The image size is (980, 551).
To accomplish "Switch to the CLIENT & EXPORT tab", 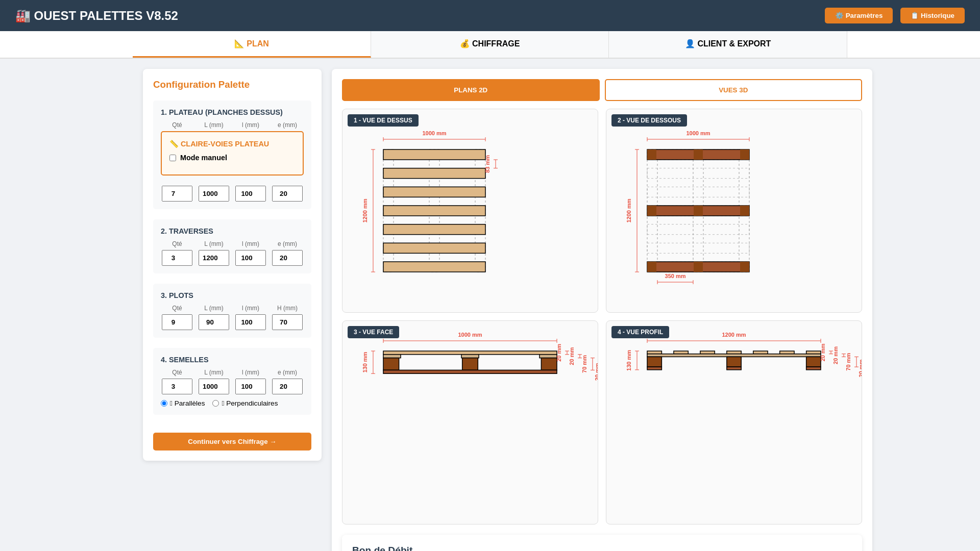I will click(x=727, y=44).
